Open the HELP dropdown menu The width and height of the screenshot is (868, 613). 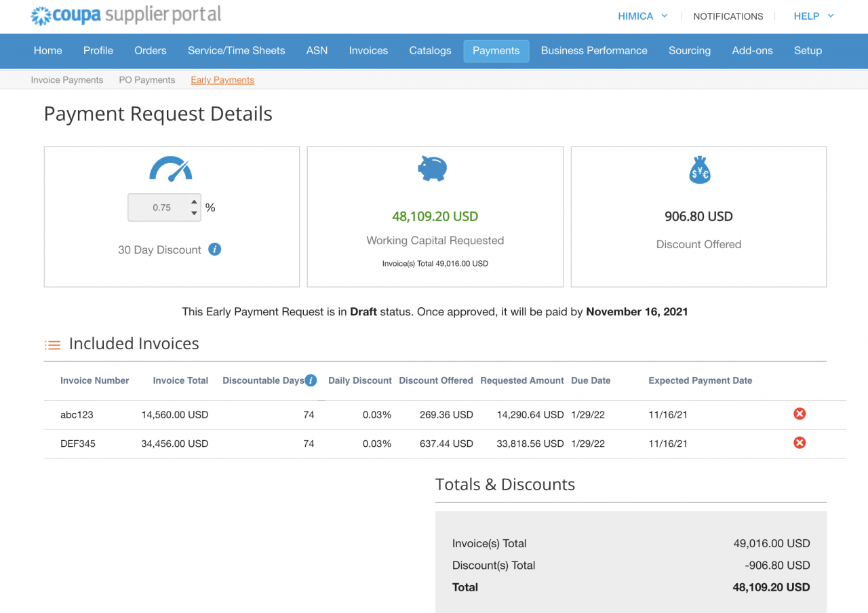tap(812, 16)
